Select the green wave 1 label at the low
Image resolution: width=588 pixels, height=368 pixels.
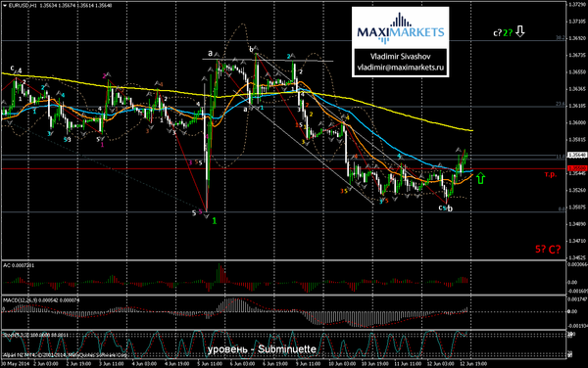pos(214,221)
